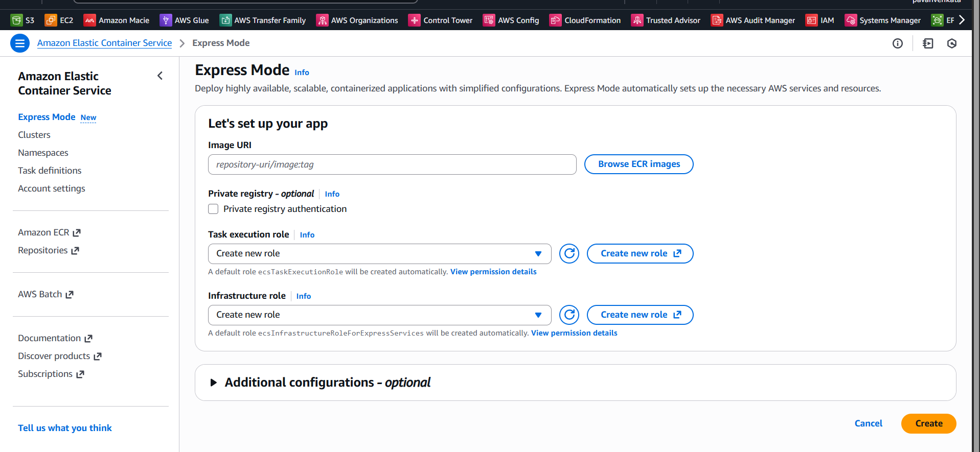Image resolution: width=980 pixels, height=452 pixels.
Task: Collapse the ECS side navigation panel
Action: click(160, 76)
